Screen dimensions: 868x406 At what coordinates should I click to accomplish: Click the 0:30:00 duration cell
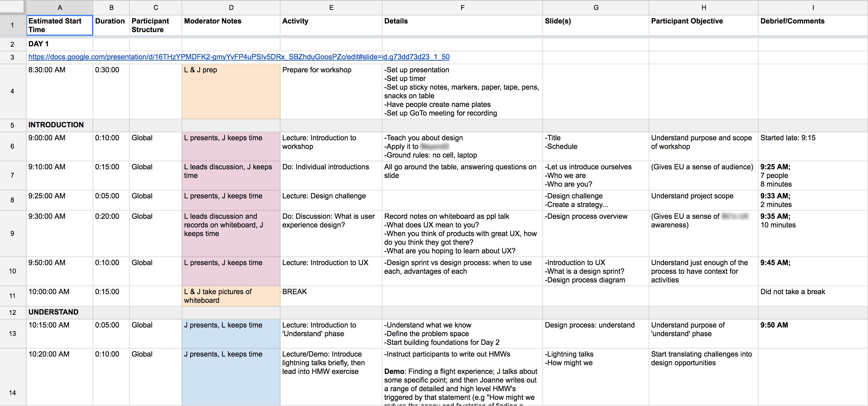(x=111, y=91)
